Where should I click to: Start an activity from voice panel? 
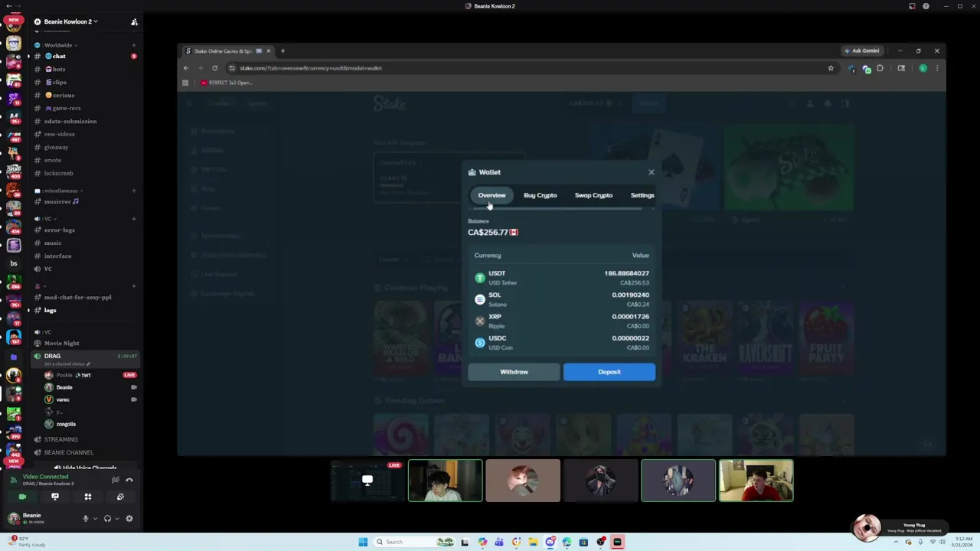coord(88,497)
